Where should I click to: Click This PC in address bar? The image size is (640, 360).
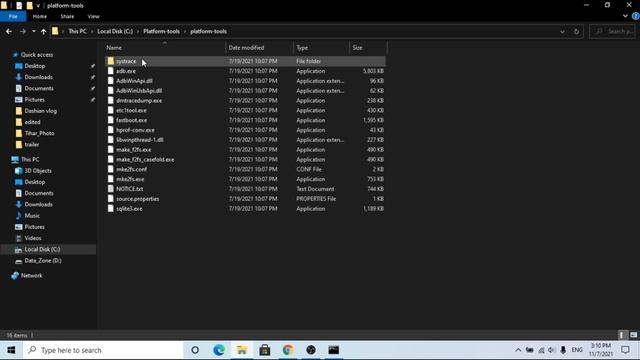[x=77, y=31]
